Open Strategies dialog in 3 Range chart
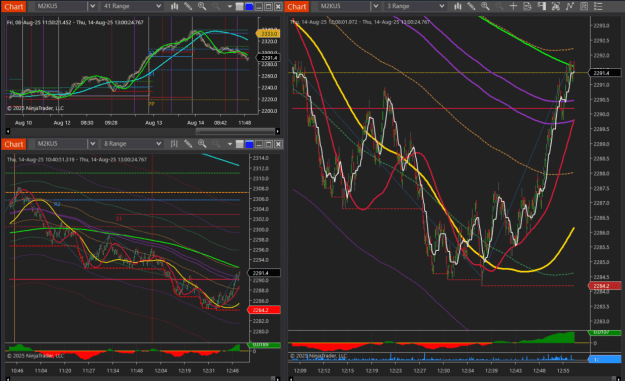 pyautogui.click(x=584, y=6)
